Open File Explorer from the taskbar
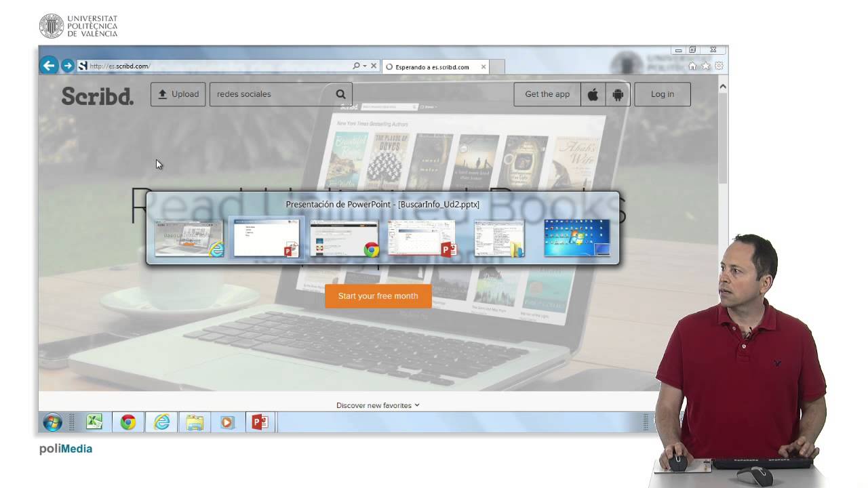The image size is (868, 488). tap(195, 422)
